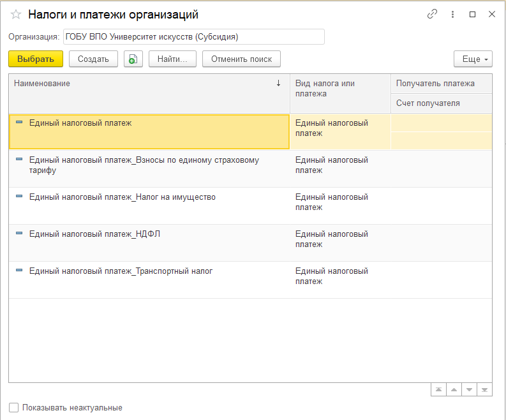506x420 pixels.
Task: Click the copy-item icon with the green plus
Action: click(133, 59)
